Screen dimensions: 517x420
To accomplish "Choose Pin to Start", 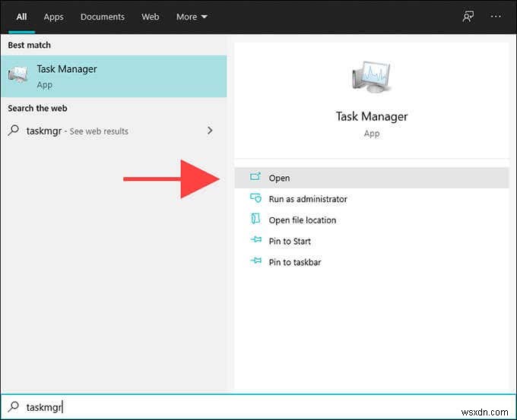I will [x=372, y=241].
